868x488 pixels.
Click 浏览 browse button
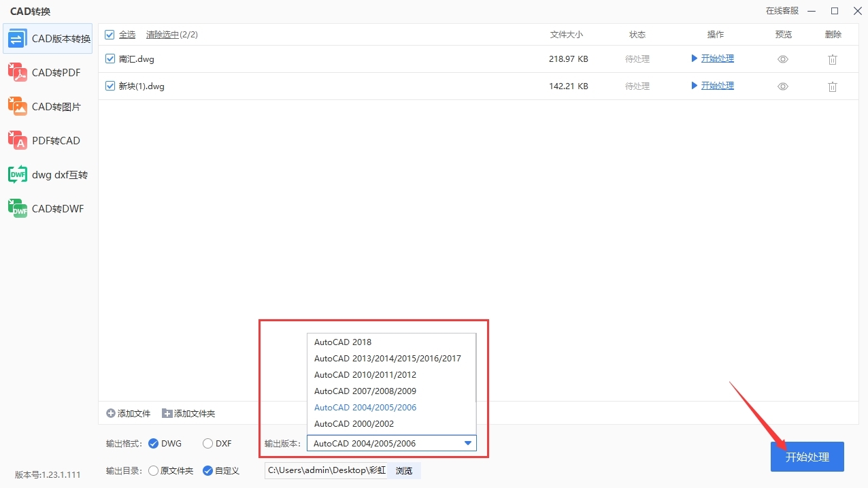(404, 470)
